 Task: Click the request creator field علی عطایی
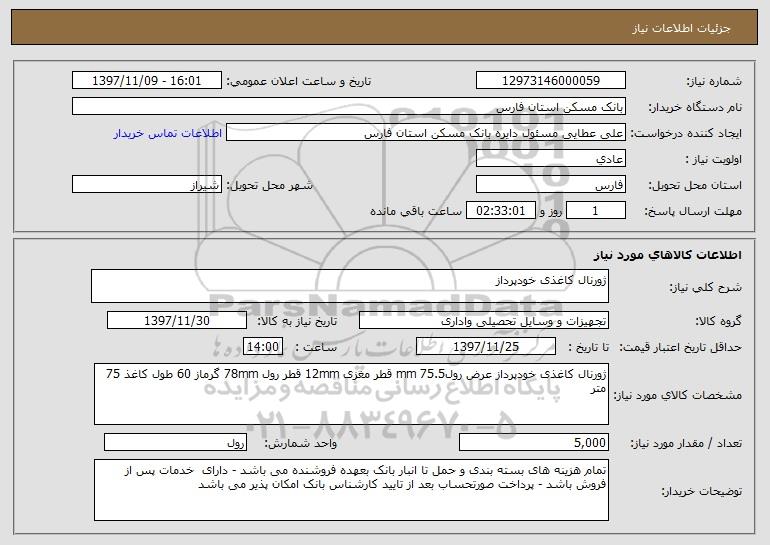(x=426, y=133)
